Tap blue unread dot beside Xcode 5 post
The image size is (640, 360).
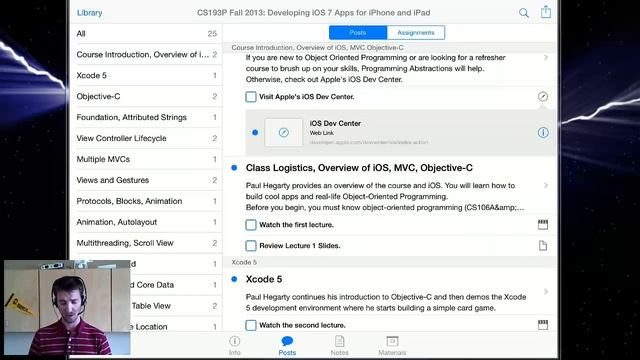pos(234,279)
